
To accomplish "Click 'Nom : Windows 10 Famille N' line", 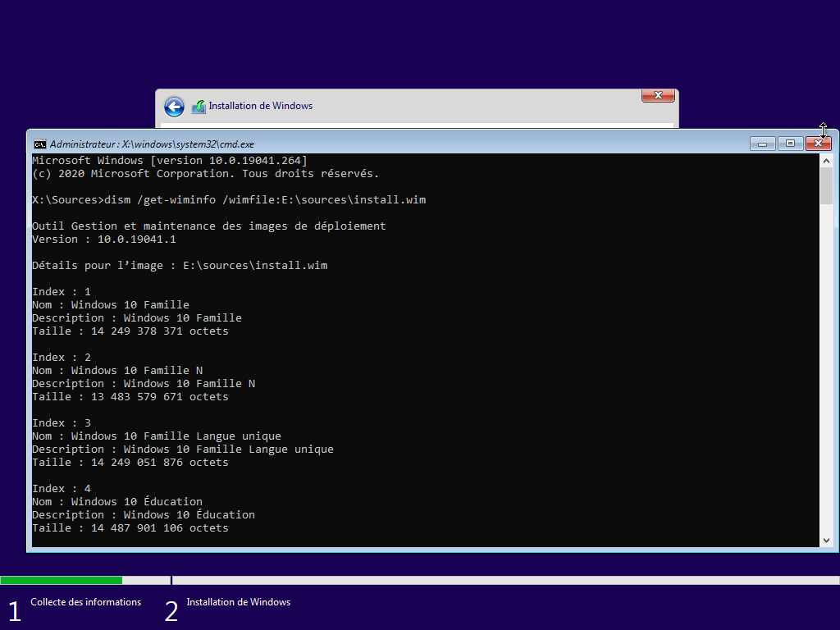I will 117,371.
